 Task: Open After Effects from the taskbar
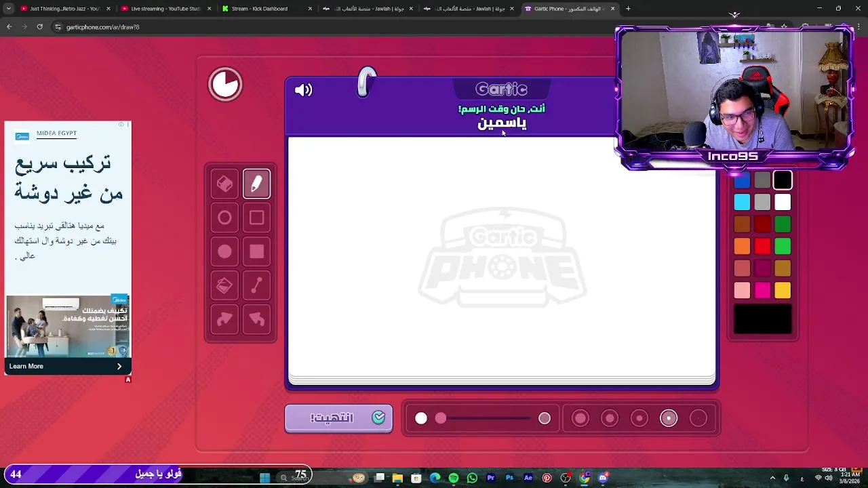528,478
